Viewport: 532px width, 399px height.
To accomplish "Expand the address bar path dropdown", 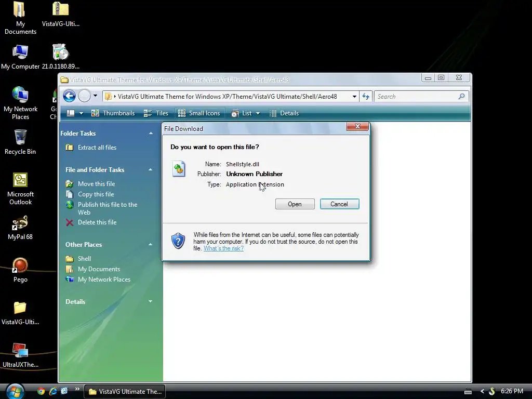I will [354, 97].
